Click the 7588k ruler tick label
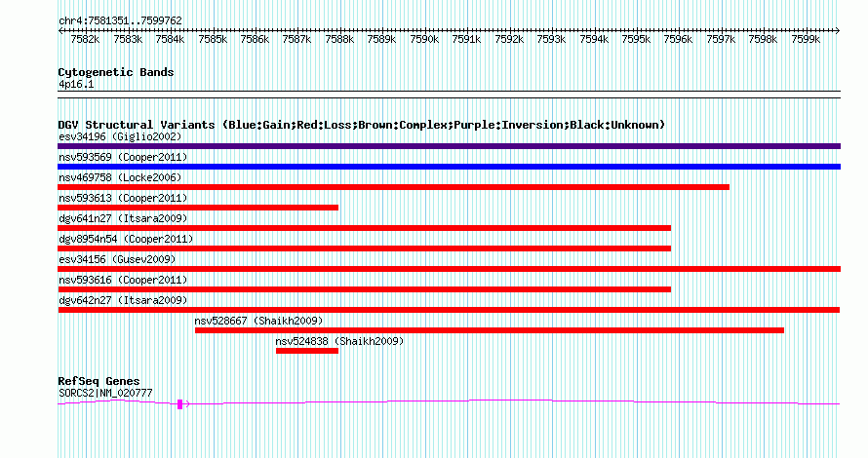This screenshot has height=458, width=868. [339, 39]
